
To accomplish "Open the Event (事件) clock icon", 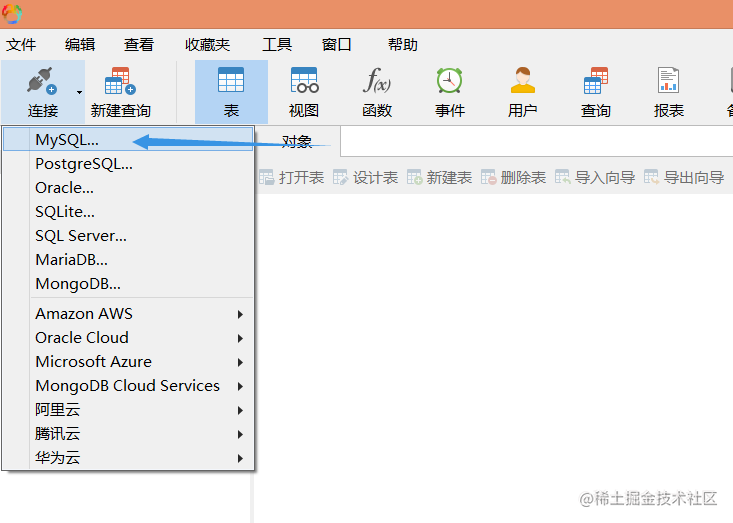I will 450,80.
